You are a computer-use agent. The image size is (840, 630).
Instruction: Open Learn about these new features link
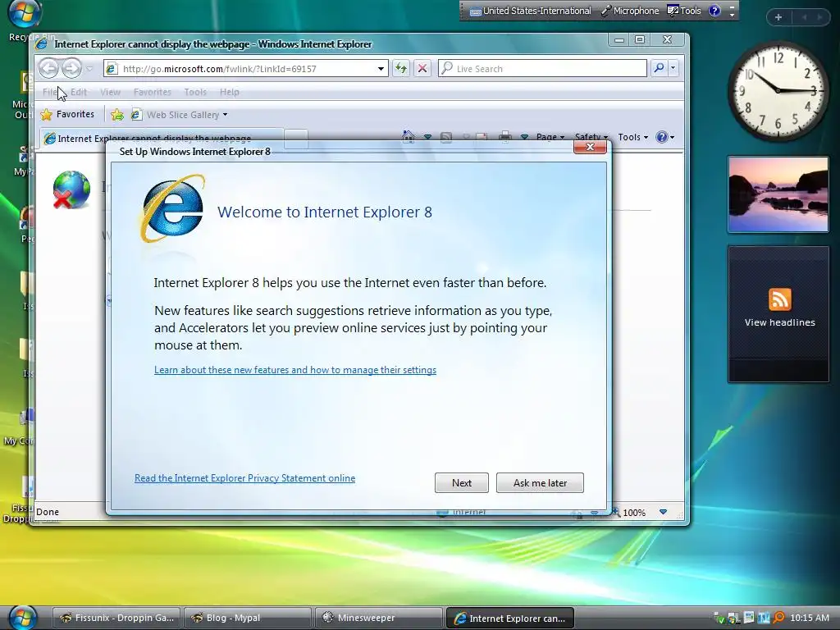(x=295, y=370)
